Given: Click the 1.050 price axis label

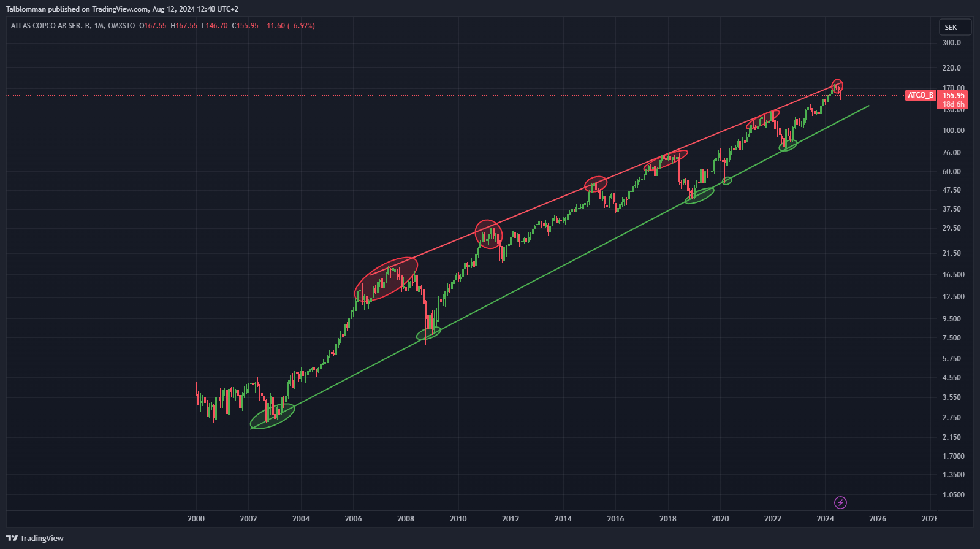Looking at the screenshot, I should tap(954, 495).
